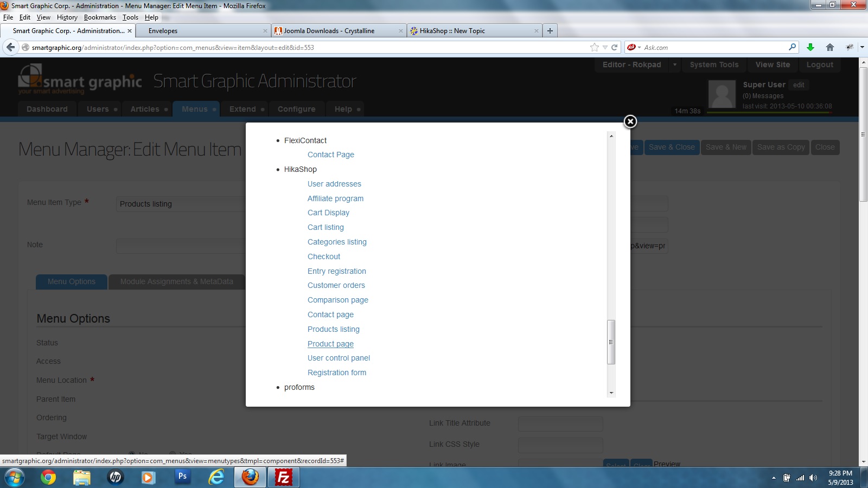
Task: Select User control panel menu type
Action: click(339, 358)
